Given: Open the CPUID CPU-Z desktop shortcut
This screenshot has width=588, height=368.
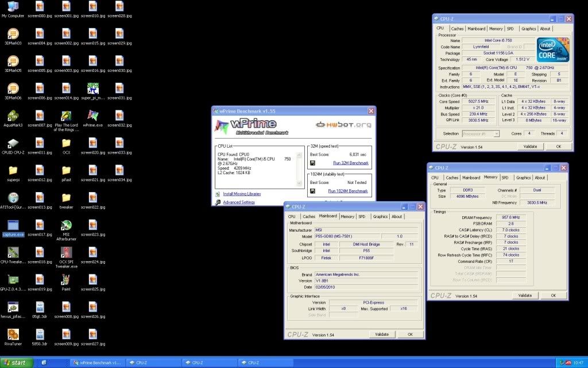Looking at the screenshot, I should tap(13, 143).
